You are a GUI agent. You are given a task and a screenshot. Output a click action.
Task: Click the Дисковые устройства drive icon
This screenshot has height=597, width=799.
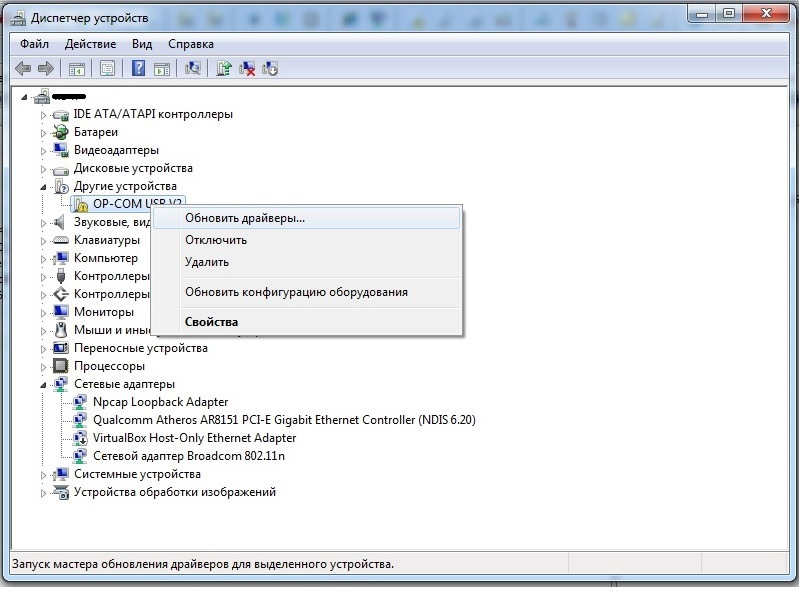tap(61, 169)
